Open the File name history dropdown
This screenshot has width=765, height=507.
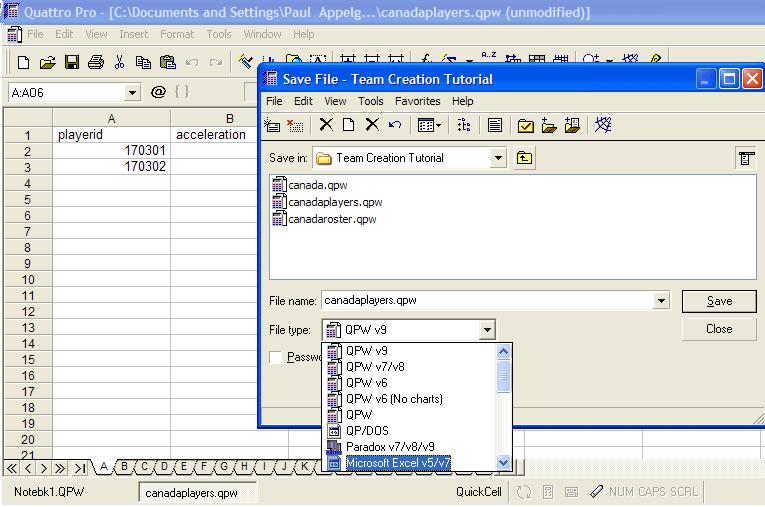(x=661, y=301)
